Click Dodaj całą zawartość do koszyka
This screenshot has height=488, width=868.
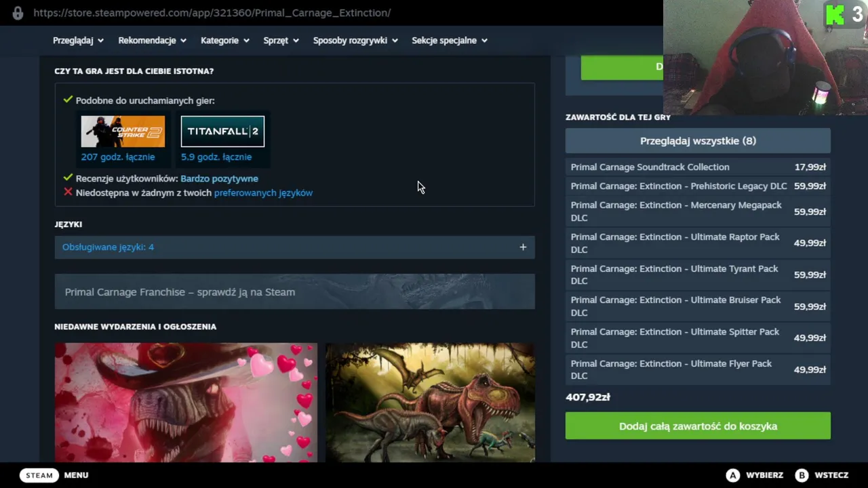point(698,426)
